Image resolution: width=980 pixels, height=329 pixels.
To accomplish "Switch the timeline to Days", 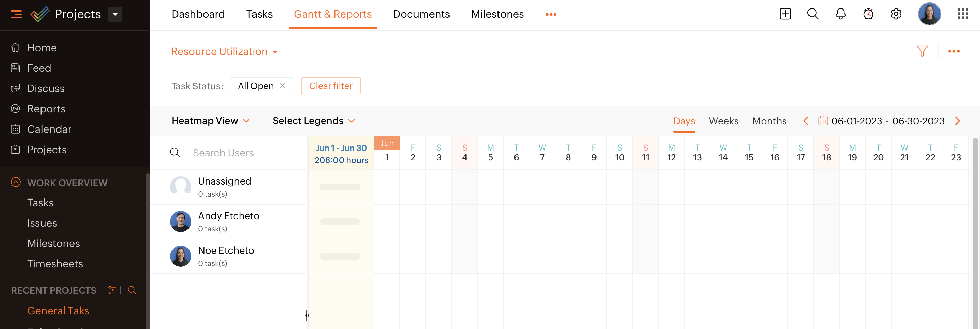I will 684,121.
